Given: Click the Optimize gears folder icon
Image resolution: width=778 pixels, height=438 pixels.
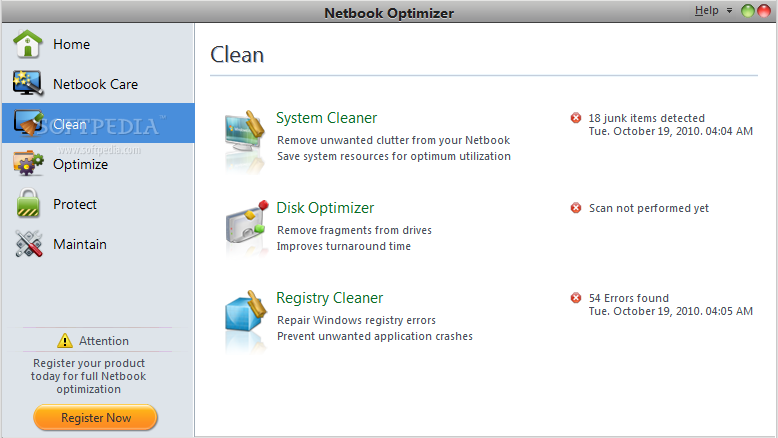Looking at the screenshot, I should point(28,163).
